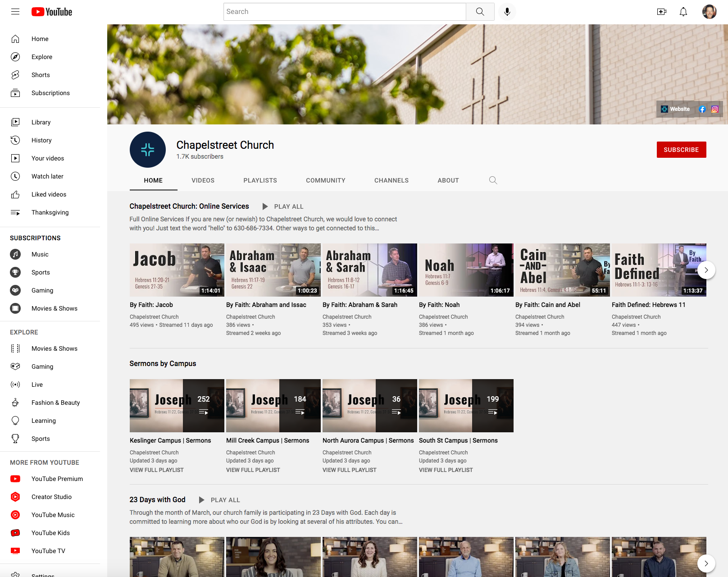Click the search magnifier button
Viewport: 728px width, 577px height.
pyautogui.click(x=480, y=12)
